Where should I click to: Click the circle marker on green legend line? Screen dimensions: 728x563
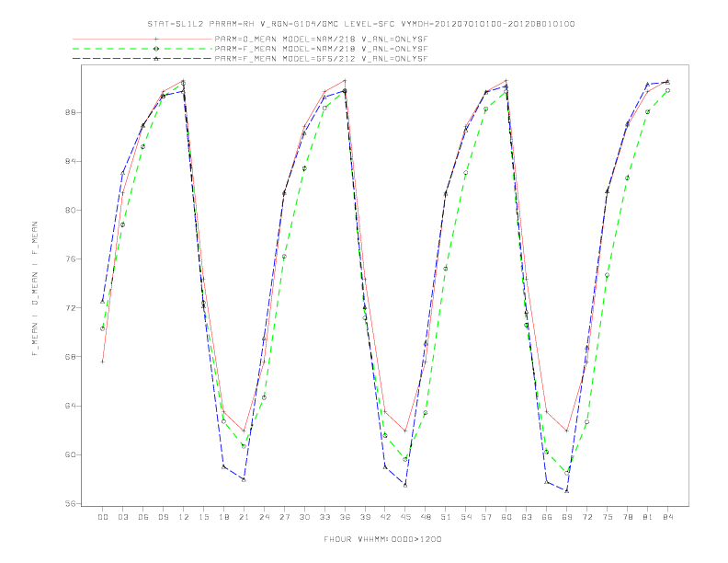[156, 49]
